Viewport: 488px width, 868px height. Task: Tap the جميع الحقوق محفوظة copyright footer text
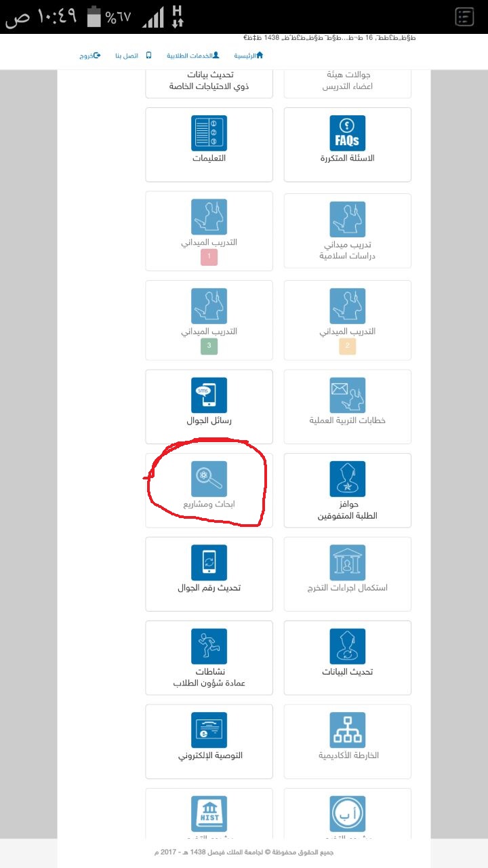pos(244,852)
